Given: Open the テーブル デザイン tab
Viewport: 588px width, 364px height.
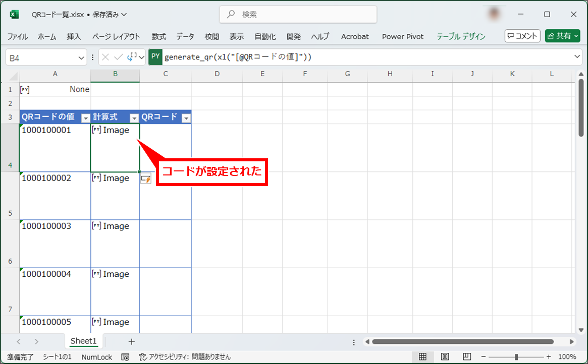Looking at the screenshot, I should [x=461, y=37].
